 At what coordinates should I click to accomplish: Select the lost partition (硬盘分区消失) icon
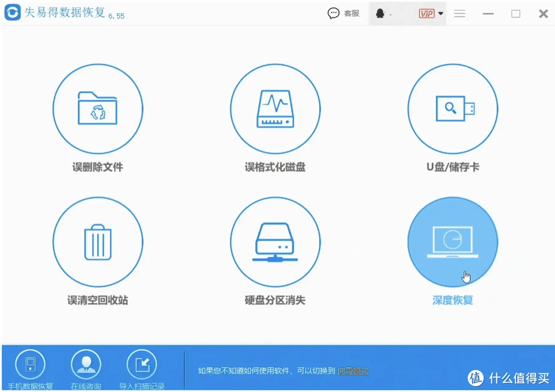[x=275, y=242]
